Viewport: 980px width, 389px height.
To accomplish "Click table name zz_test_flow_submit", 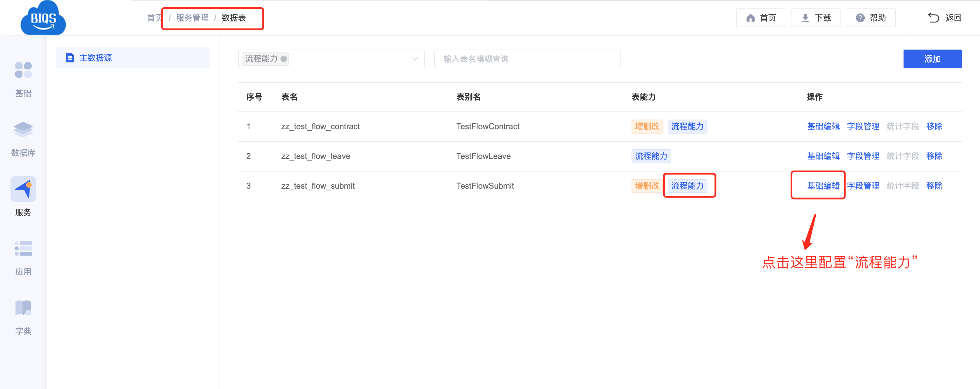I will pos(318,185).
